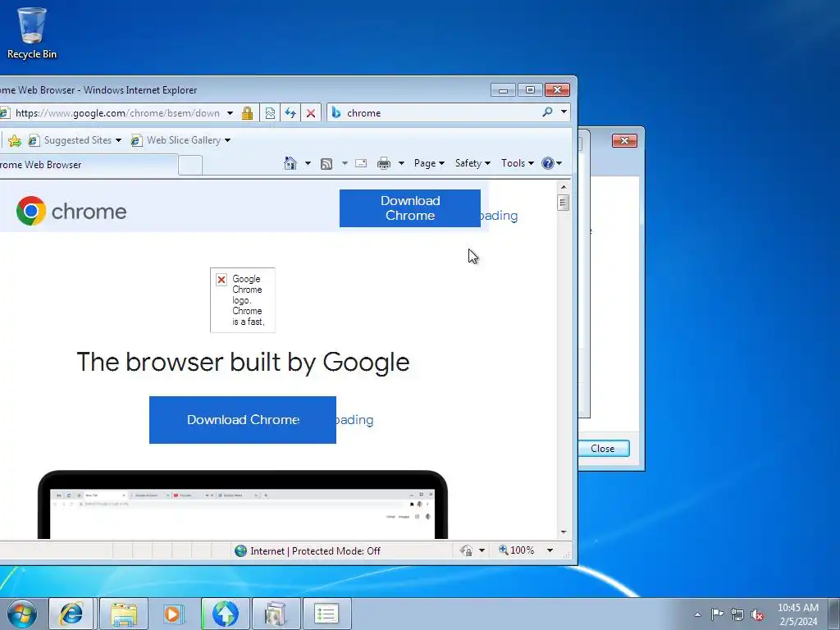The height and width of the screenshot is (630, 840).
Task: Click 'Internet | Protected Mode: Off' status text
Action: click(x=315, y=550)
